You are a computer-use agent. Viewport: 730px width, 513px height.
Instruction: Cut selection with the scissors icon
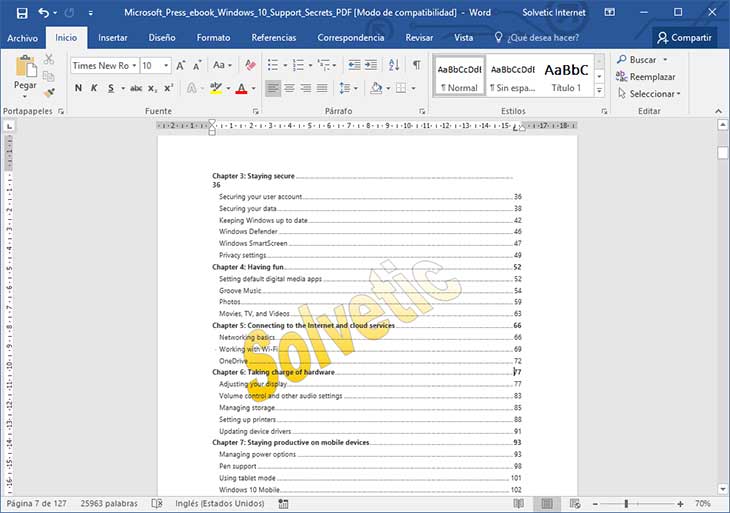49,59
